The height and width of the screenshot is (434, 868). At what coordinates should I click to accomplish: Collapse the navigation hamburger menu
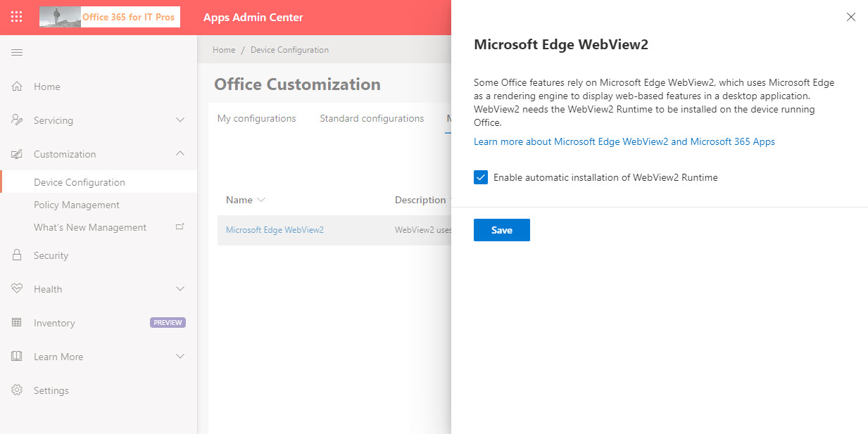[x=17, y=53]
